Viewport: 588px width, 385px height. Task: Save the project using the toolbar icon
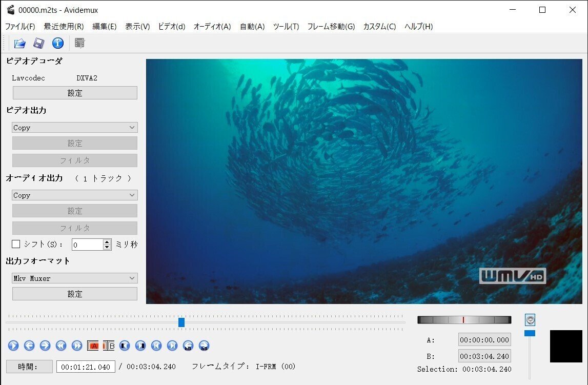tap(37, 43)
